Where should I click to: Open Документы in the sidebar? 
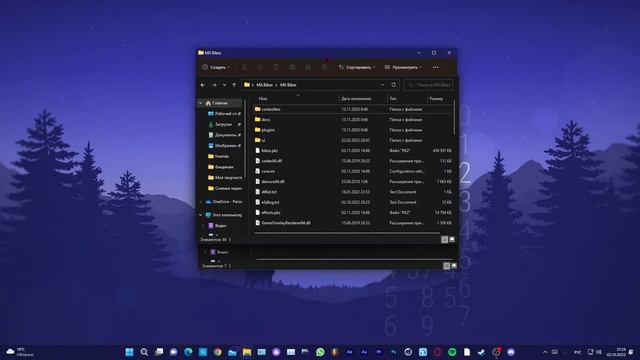tap(224, 135)
